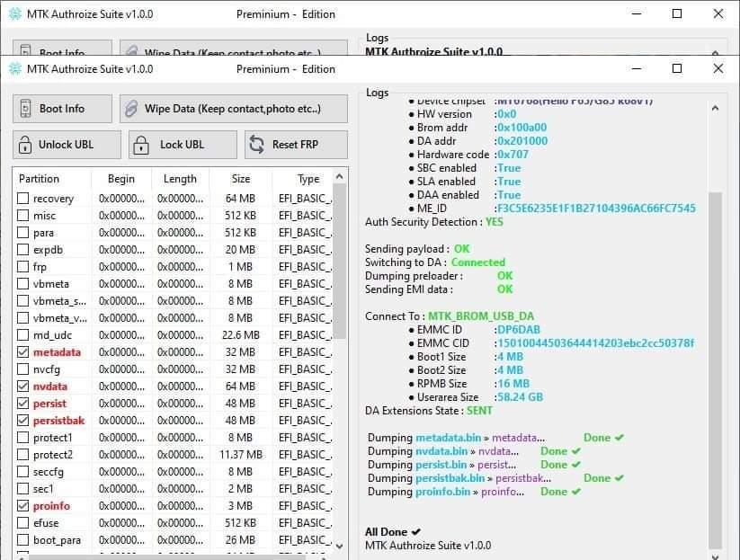The image size is (740, 560).
Task: Uncheck the metadata partition checkbox
Action: click(x=22, y=352)
